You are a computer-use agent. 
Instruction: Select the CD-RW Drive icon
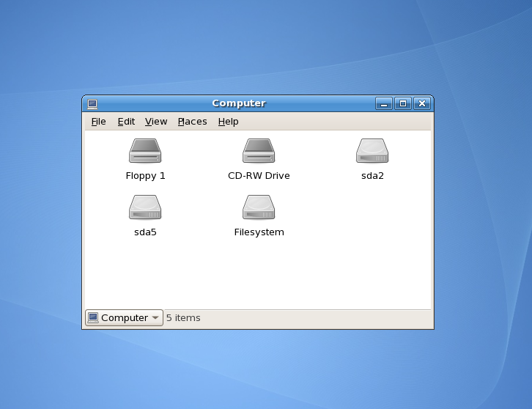[x=259, y=151]
